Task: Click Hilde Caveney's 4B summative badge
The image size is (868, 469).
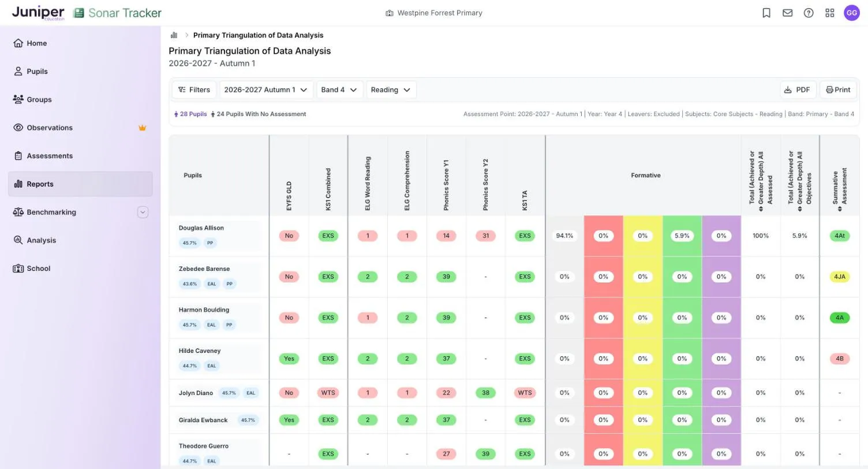Action: [839, 359]
